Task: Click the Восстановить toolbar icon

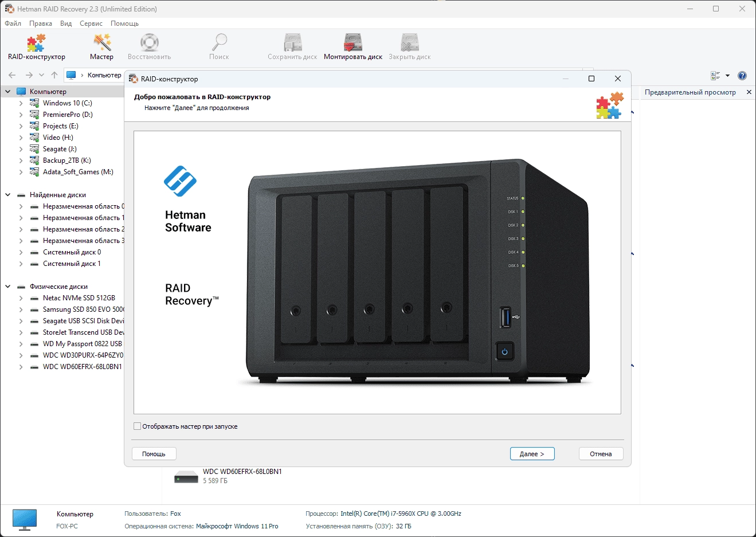Action: point(150,47)
